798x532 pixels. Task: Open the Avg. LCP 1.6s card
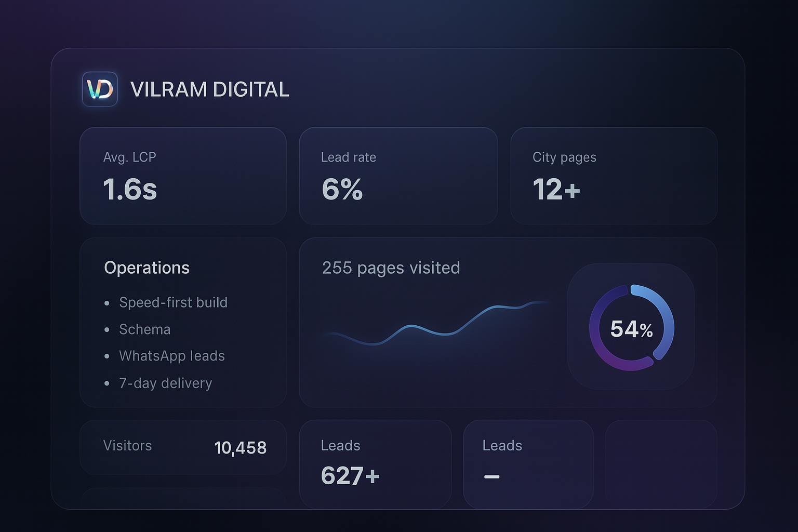click(183, 176)
